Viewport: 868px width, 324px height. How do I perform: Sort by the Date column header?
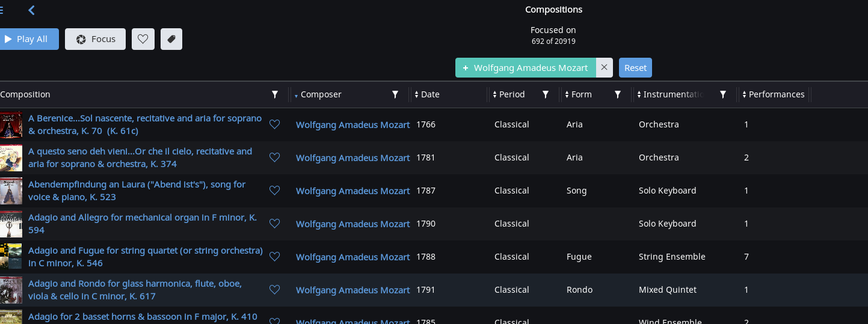coord(430,94)
